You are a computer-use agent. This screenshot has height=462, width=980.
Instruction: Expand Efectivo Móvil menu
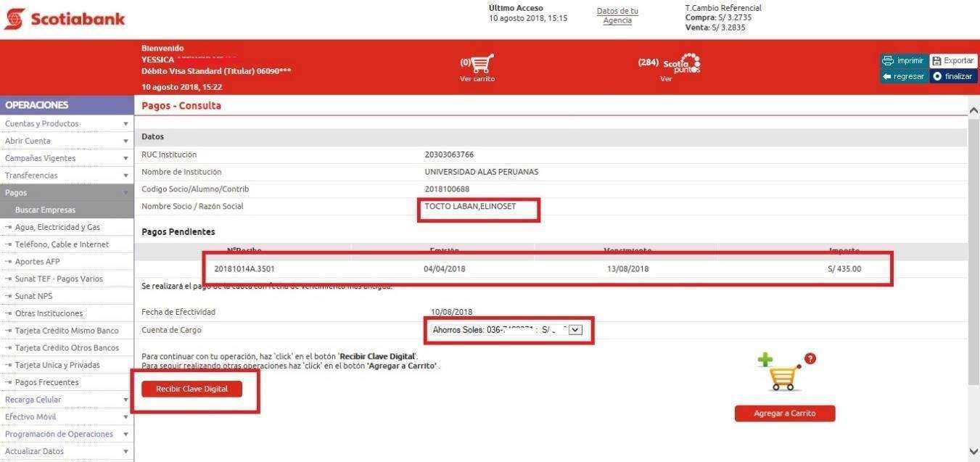tap(67, 417)
